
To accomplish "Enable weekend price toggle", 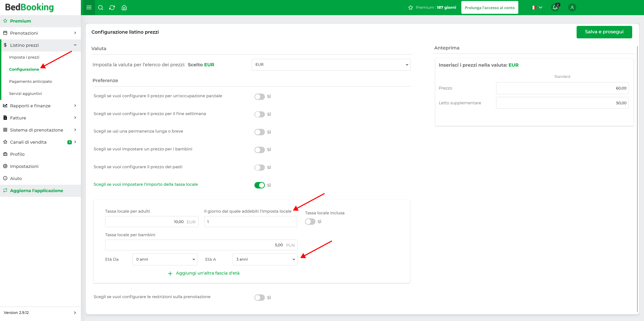I will pos(259,114).
